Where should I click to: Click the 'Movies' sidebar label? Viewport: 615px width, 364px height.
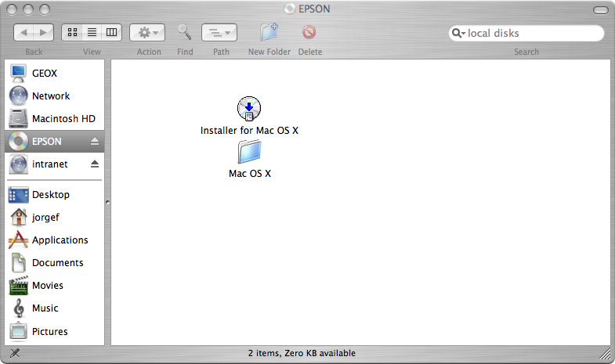pos(48,286)
